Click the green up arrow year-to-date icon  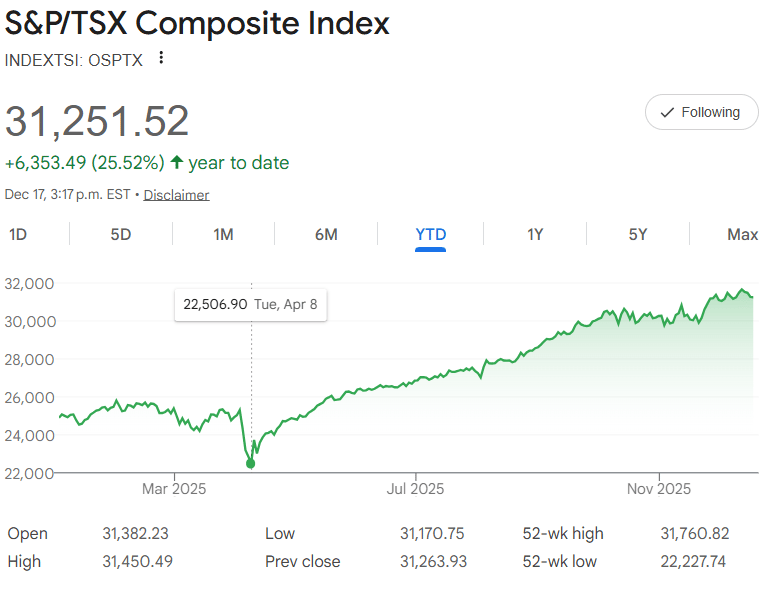click(177, 162)
